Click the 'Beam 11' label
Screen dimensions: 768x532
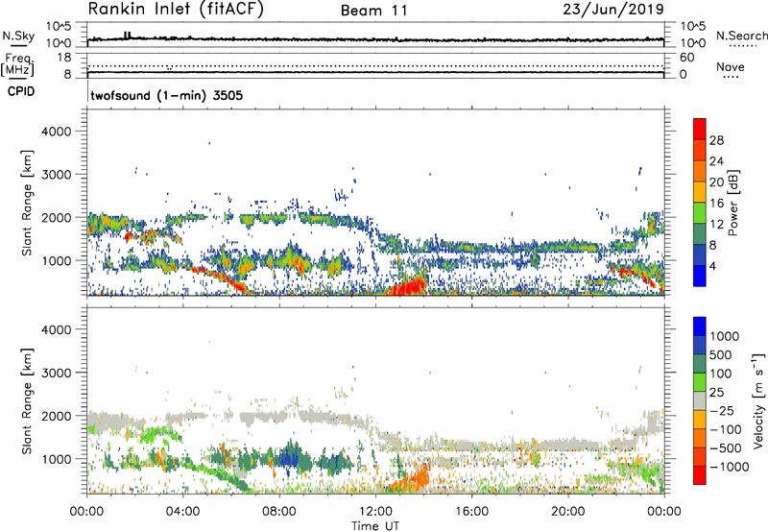(374, 11)
